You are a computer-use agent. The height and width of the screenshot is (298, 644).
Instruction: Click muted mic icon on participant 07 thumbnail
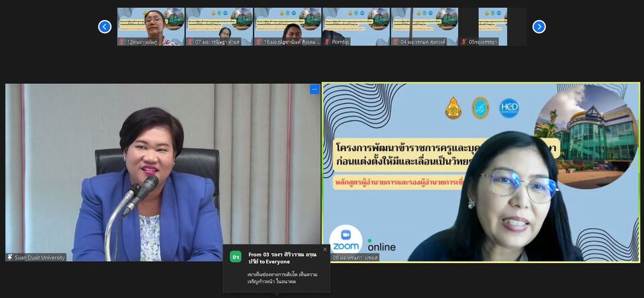pyautogui.click(x=191, y=42)
